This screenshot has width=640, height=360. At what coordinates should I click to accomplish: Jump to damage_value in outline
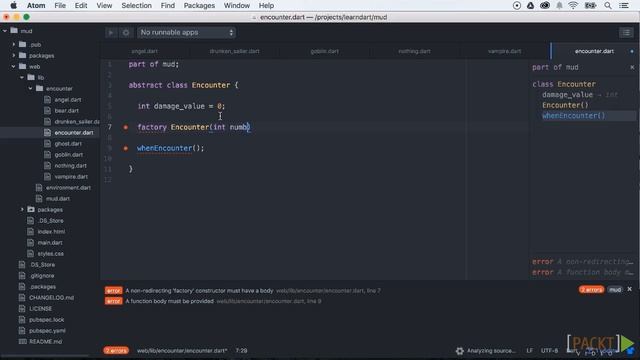tap(567, 95)
